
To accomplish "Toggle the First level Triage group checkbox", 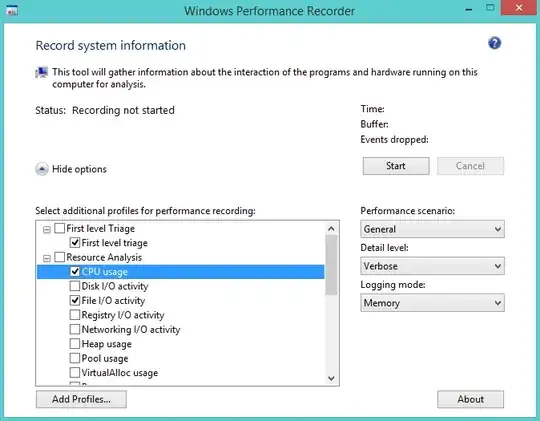I will pos(60,228).
